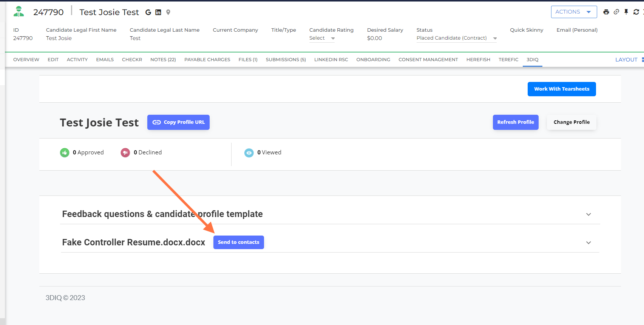Open the ACTIONS dropdown
644x325 pixels.
click(574, 12)
